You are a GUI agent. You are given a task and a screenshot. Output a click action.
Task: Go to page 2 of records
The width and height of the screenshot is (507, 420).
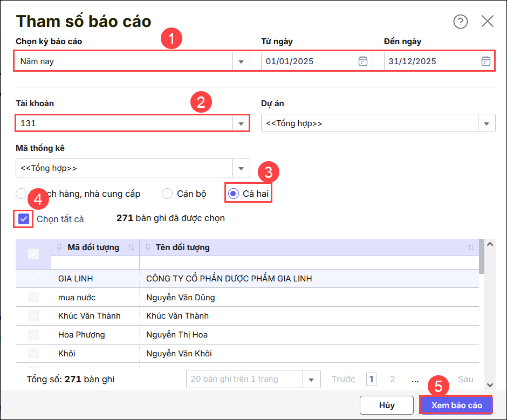[x=393, y=379]
